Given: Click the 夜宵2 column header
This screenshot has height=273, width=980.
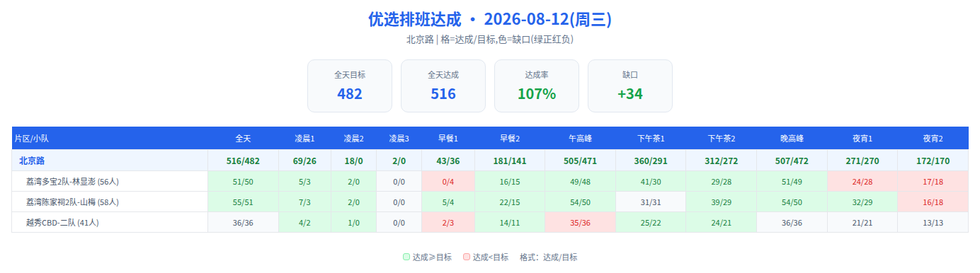Looking at the screenshot, I should 933,139.
